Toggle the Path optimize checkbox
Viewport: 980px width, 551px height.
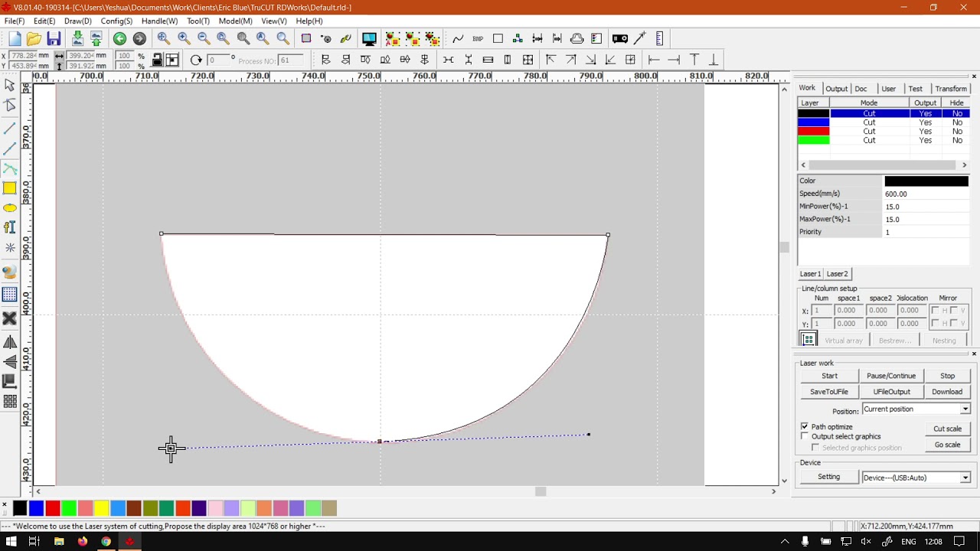(x=805, y=426)
